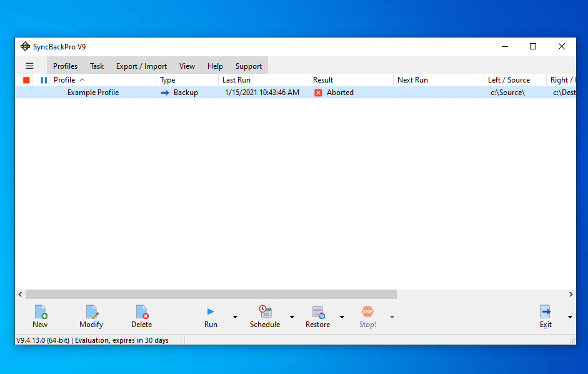Click the blue Backup type arrow icon
Viewport: 588px width, 374px height.
pos(165,93)
